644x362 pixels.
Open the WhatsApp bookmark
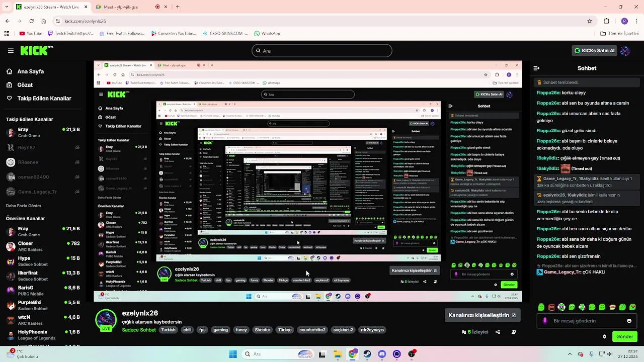pos(267,34)
